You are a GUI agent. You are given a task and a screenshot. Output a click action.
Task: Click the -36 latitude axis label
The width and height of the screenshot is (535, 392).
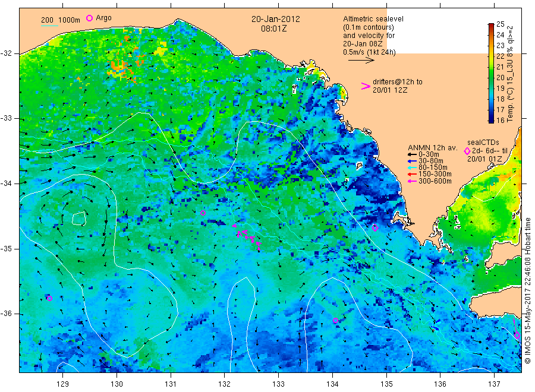(x=7, y=314)
